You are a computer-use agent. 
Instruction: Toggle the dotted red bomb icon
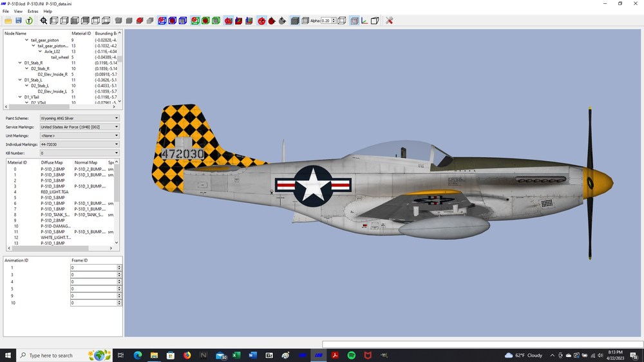(261, 21)
